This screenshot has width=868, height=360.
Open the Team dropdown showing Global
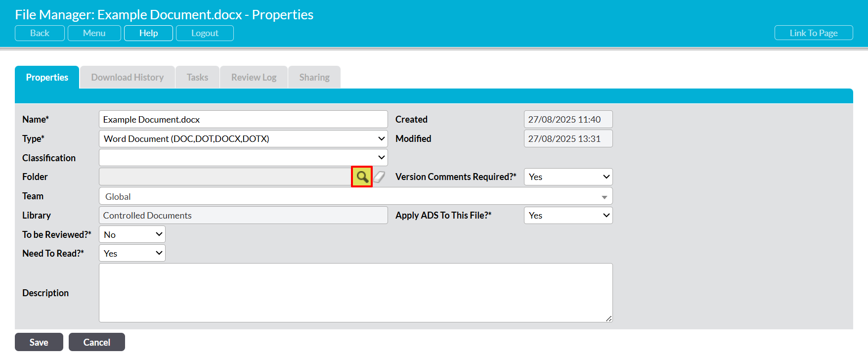(355, 196)
